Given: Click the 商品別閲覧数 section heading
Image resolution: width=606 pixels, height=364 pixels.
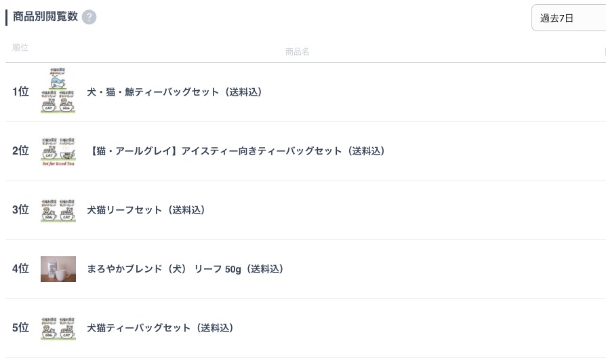Looking at the screenshot, I should (45, 17).
